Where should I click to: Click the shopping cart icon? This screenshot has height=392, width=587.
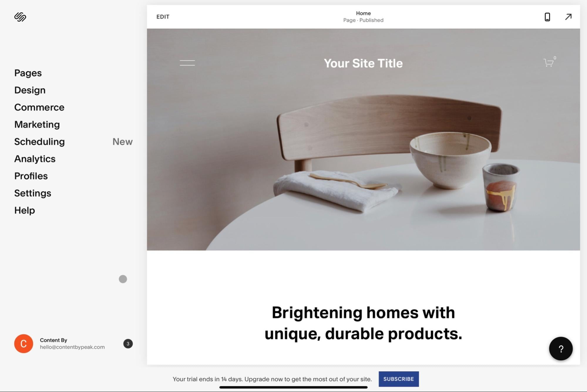pos(548,62)
